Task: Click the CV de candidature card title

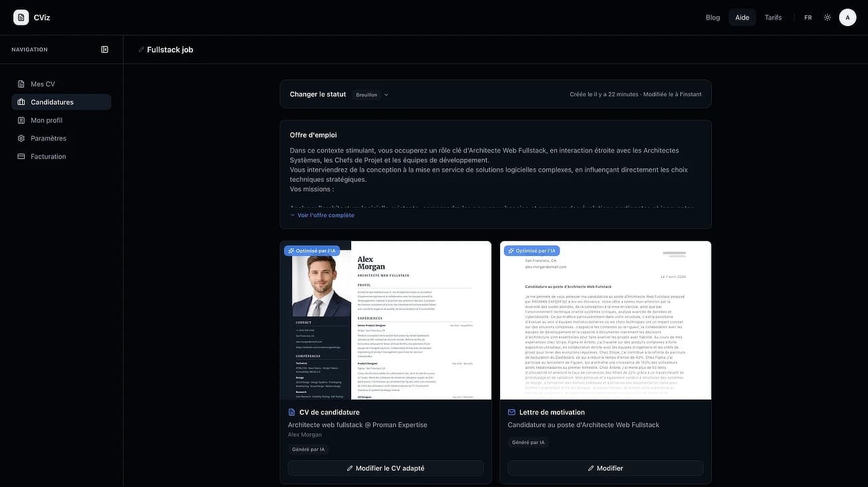Action: 330,412
